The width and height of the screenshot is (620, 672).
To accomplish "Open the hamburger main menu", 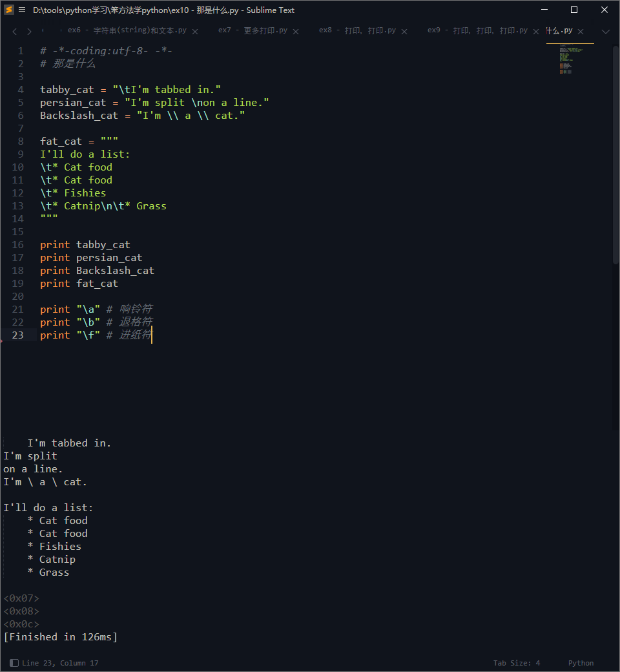I will pyautogui.click(x=22, y=10).
